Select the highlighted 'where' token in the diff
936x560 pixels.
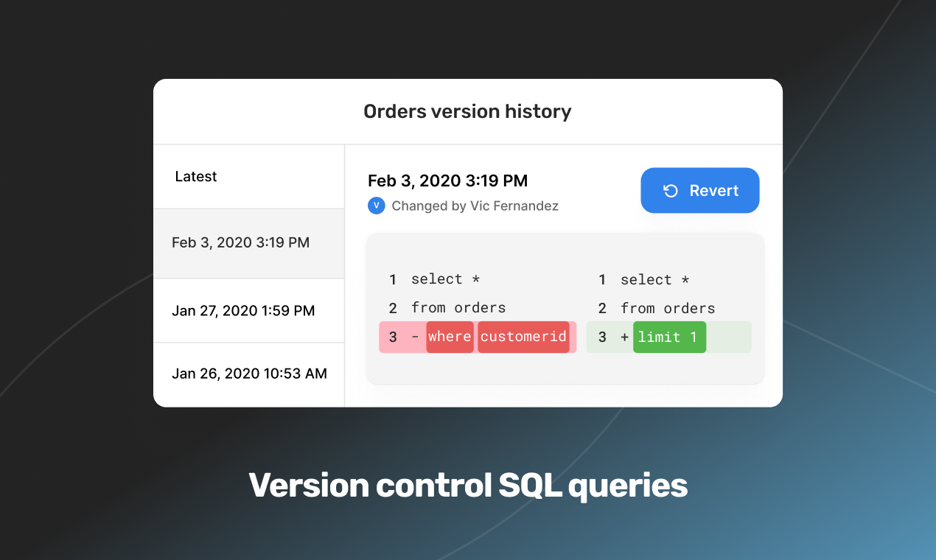coord(450,337)
